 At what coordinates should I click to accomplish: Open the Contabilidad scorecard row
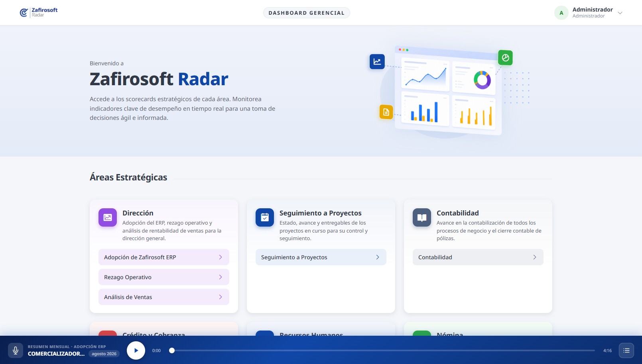point(478,257)
